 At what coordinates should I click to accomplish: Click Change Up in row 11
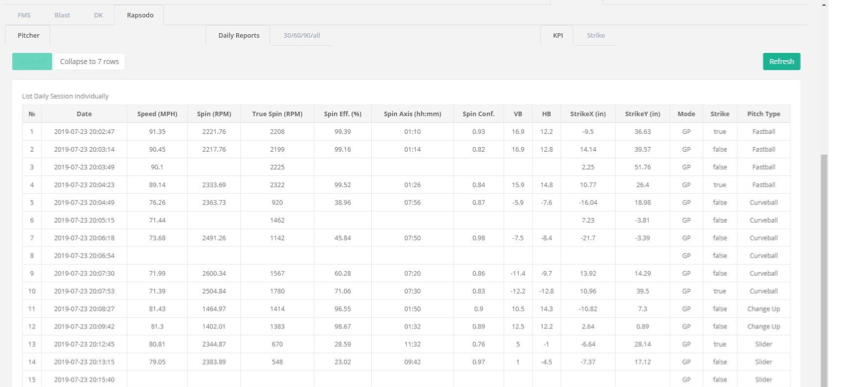(763, 309)
